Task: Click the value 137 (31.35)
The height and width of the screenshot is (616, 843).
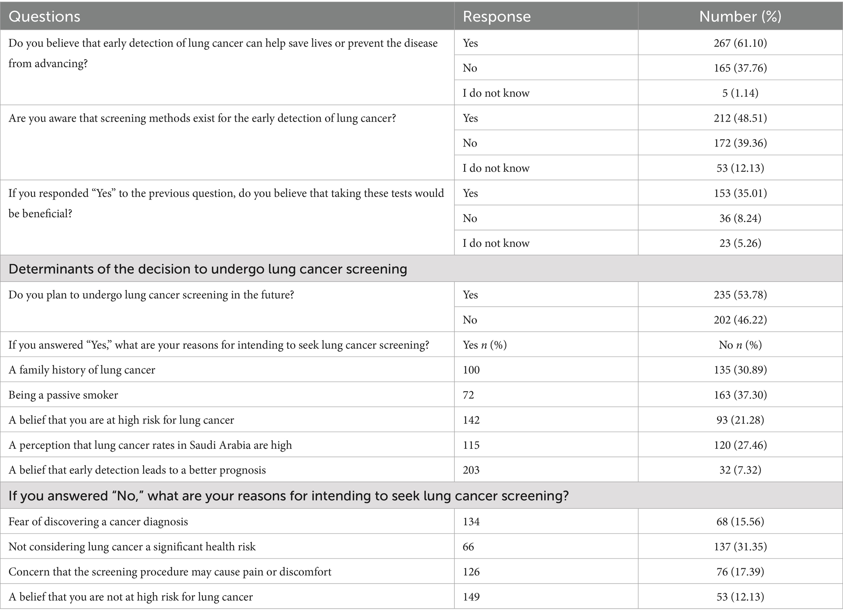Action: [x=740, y=547]
